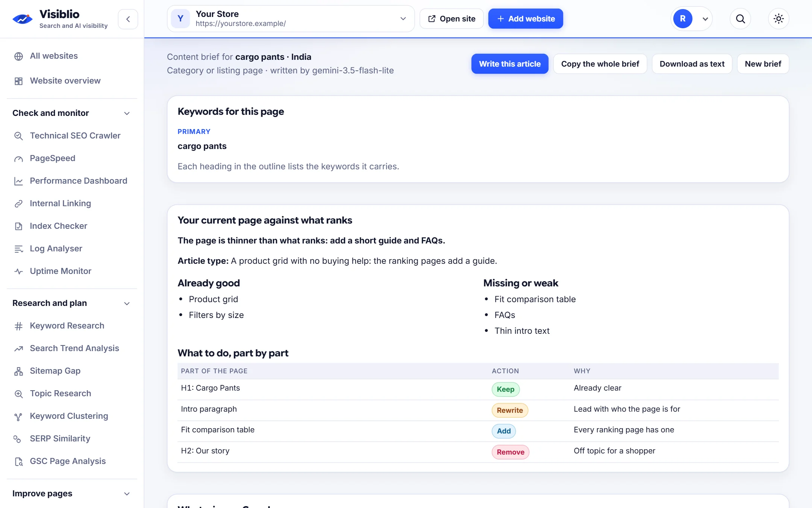This screenshot has height=508, width=812.
Task: Click the Add action badge
Action: pyautogui.click(x=504, y=431)
